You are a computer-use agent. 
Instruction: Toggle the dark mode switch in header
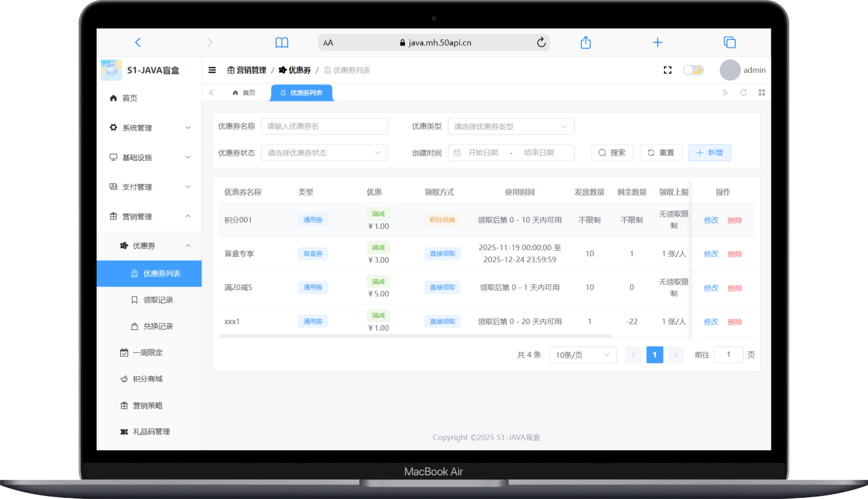click(693, 70)
